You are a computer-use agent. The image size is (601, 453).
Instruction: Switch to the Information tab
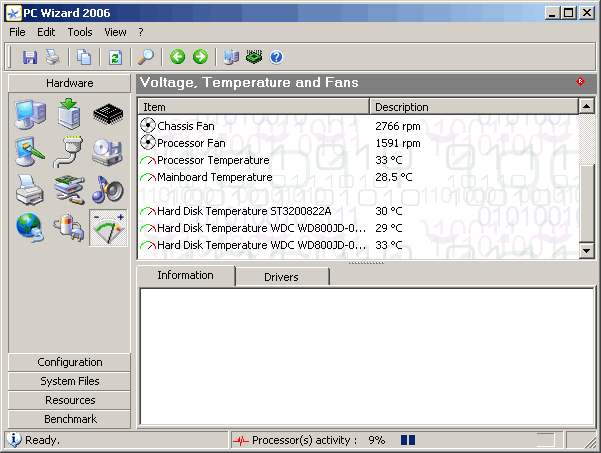click(186, 275)
